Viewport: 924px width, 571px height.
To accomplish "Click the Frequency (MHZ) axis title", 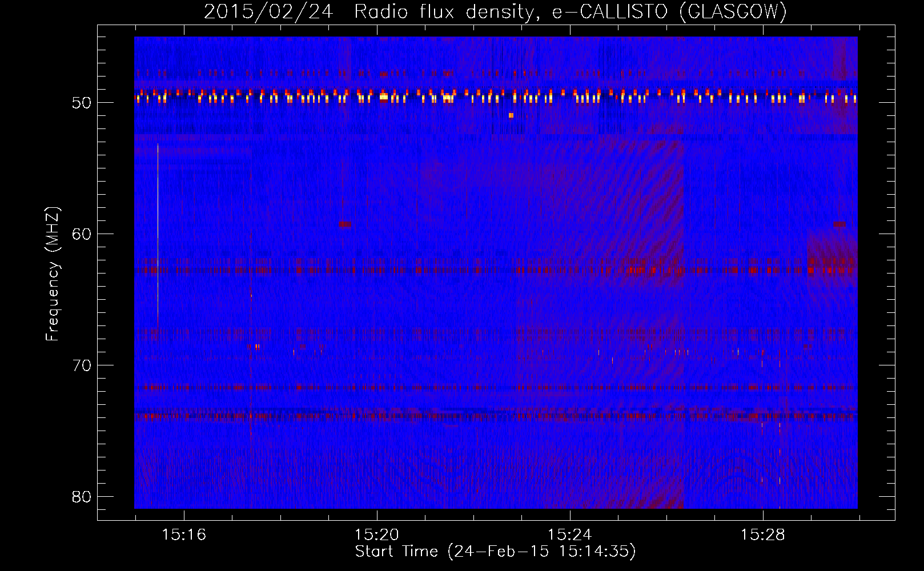I will (x=53, y=274).
